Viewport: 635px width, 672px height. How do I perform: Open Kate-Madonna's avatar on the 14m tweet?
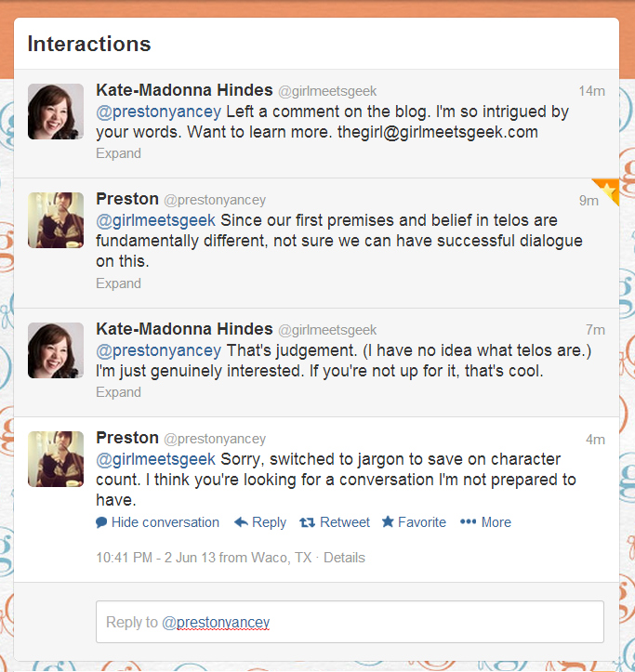(56, 112)
